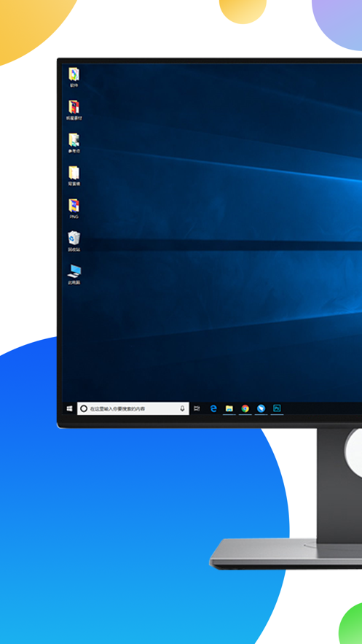Open File Explorer from the taskbar
The height and width of the screenshot is (644, 362).
pyautogui.click(x=229, y=408)
